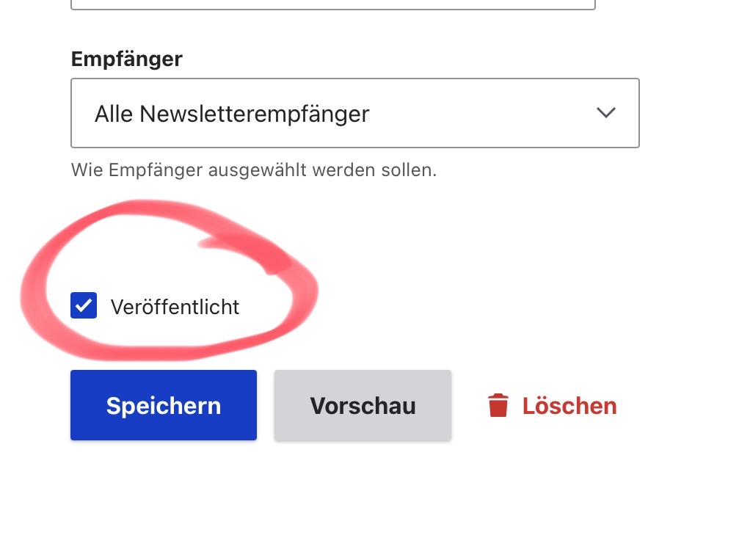Click the white checkmark in blue box
The height and width of the screenshot is (560, 750).
point(84,306)
